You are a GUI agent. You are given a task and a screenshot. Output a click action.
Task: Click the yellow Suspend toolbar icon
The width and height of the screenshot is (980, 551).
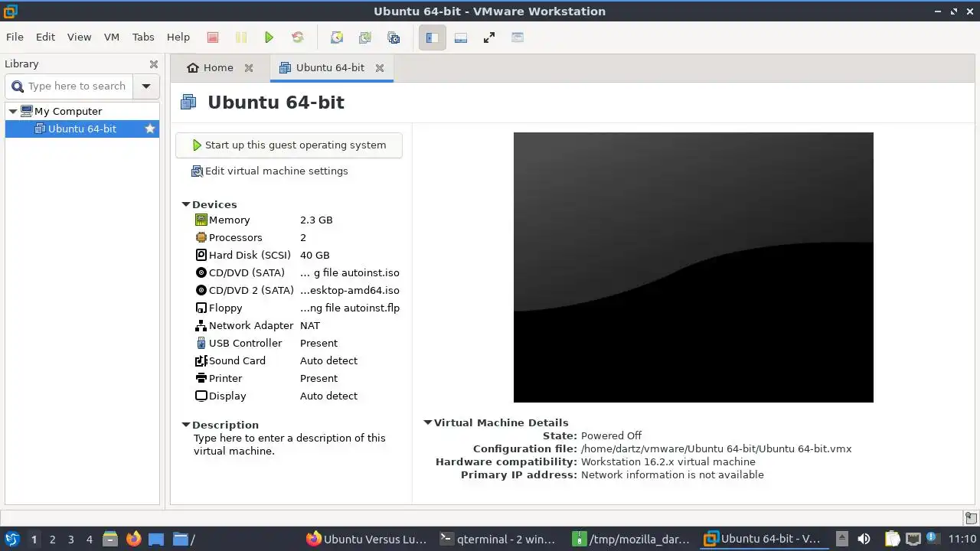[241, 37]
